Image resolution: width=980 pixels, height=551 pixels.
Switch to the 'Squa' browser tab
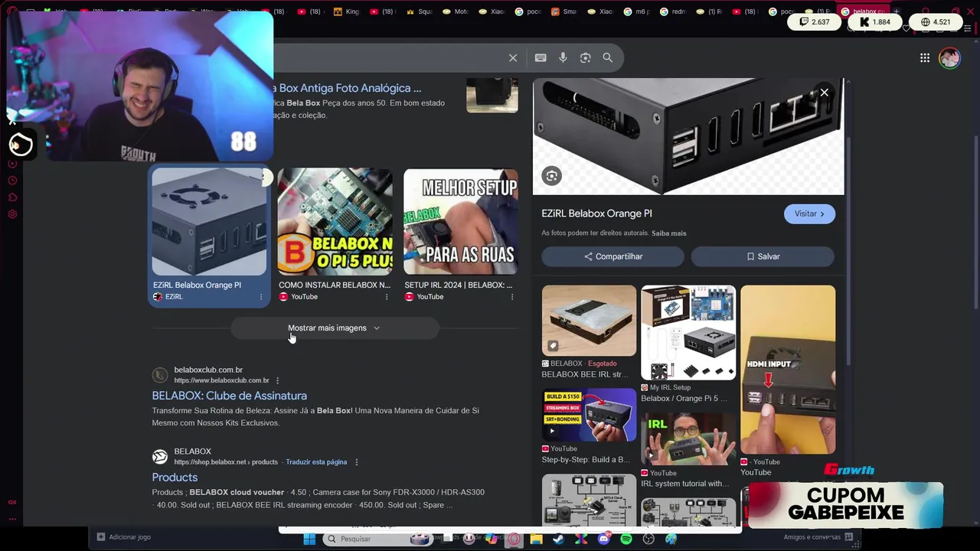420,11
